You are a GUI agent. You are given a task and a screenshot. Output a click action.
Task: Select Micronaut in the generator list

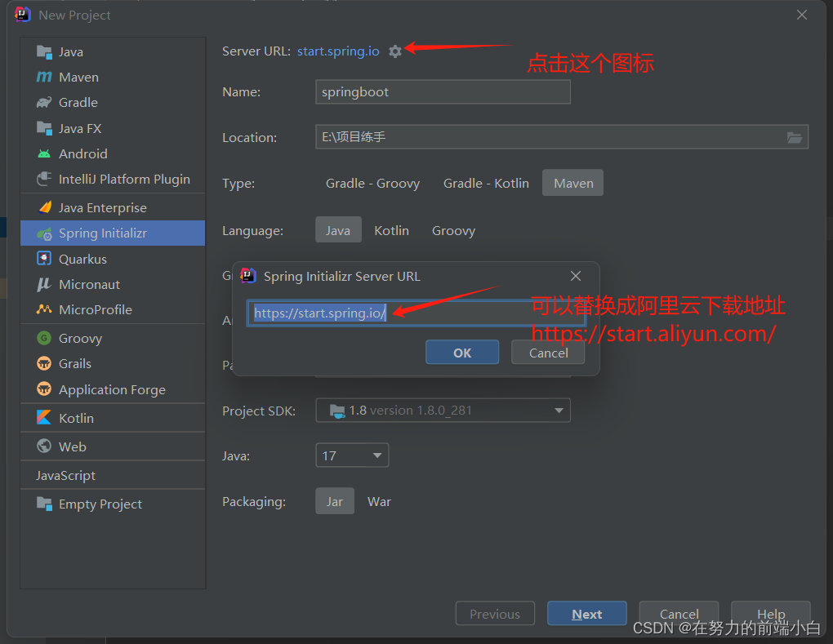tap(113, 284)
